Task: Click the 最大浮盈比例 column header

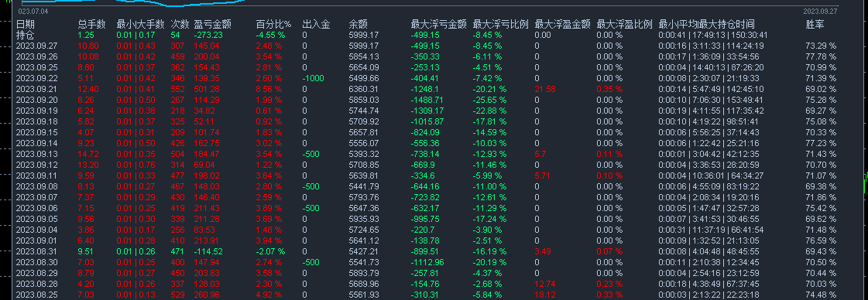Action: click(x=624, y=24)
